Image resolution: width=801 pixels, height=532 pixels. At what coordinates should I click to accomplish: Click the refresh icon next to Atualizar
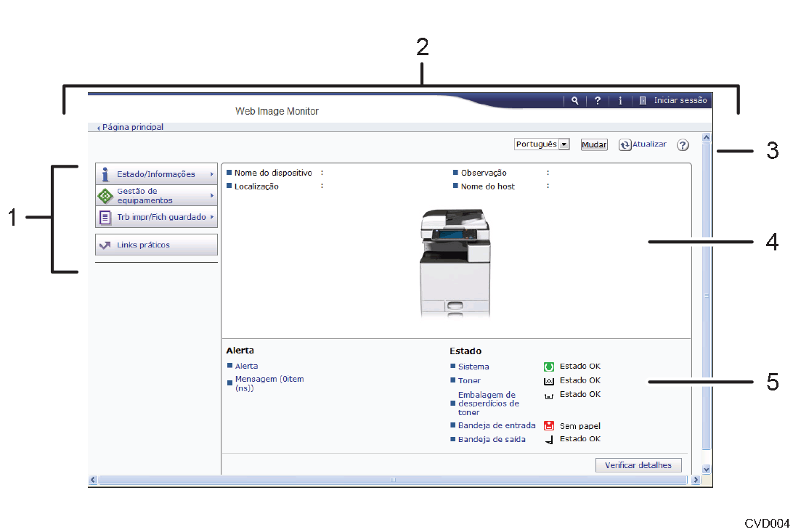[x=624, y=145]
